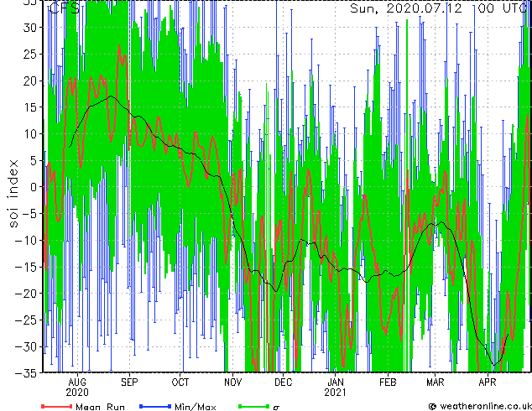Click the y-axis value 10
This screenshot has width=532, height=411.
pos(30,133)
